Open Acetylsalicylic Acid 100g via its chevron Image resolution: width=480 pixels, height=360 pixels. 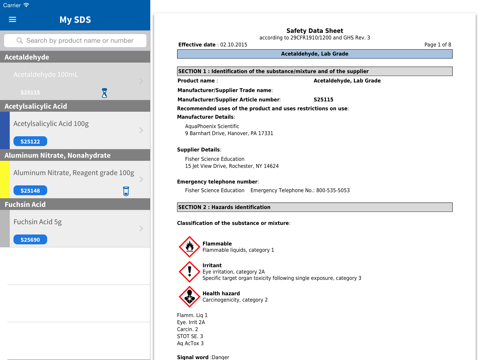pos(141,130)
